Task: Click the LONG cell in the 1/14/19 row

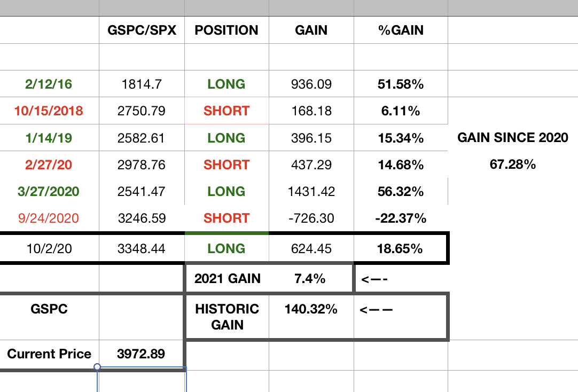Action: pyautogui.click(x=226, y=138)
